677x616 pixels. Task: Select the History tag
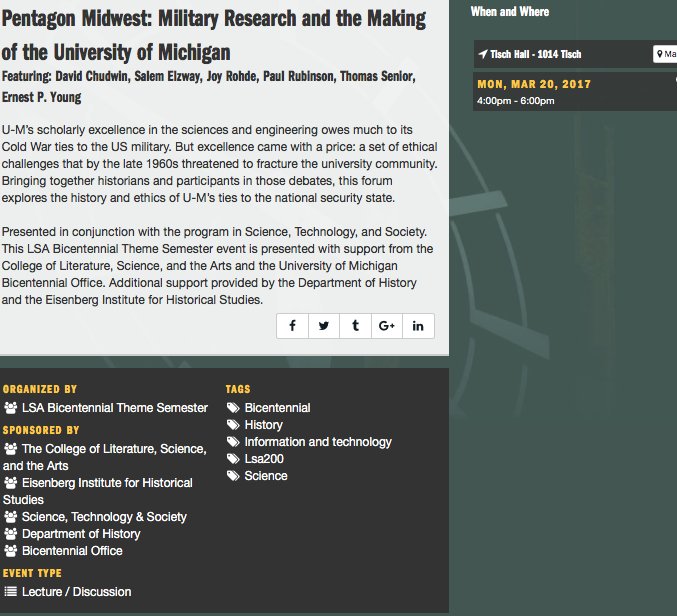pos(263,425)
